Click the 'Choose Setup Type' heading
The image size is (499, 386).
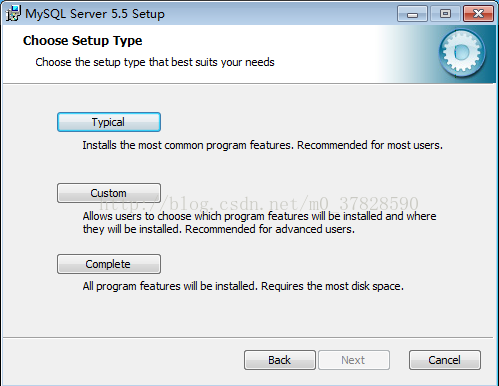83,41
